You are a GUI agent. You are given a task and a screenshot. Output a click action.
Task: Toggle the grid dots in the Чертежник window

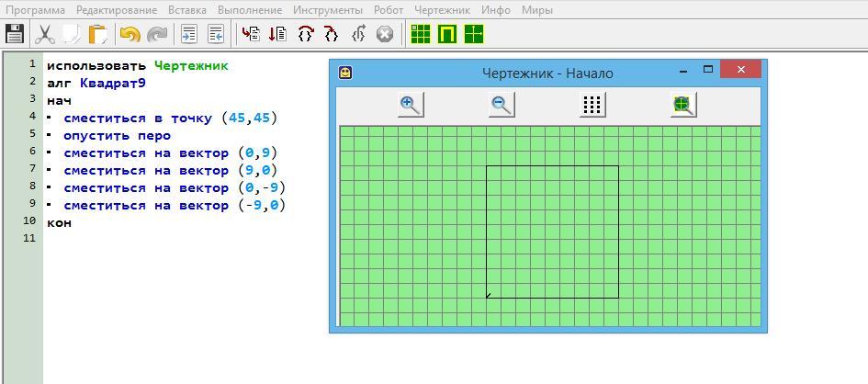click(x=592, y=105)
